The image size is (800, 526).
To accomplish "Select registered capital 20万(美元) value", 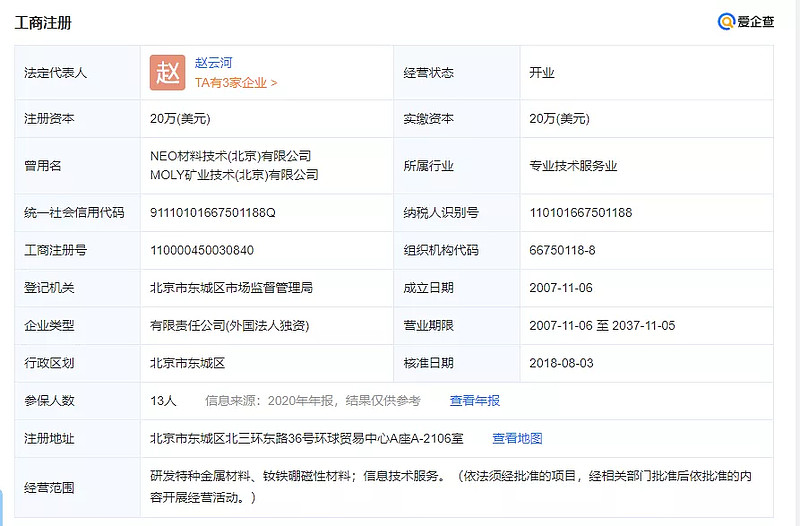I will [x=180, y=119].
